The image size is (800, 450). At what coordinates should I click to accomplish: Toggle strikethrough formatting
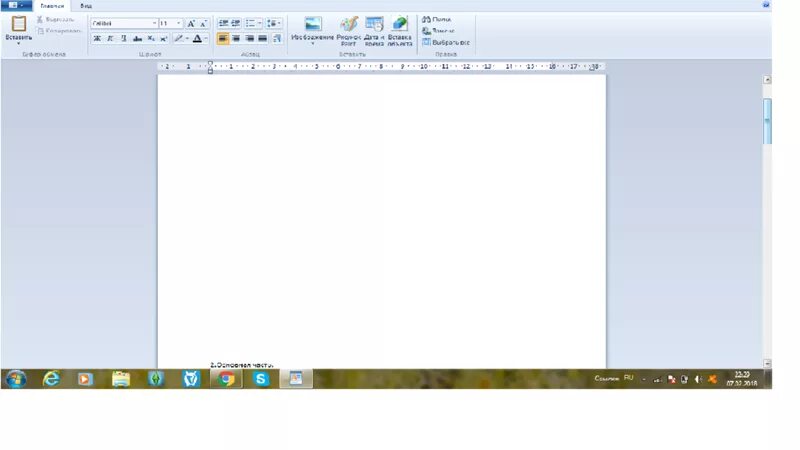point(137,39)
